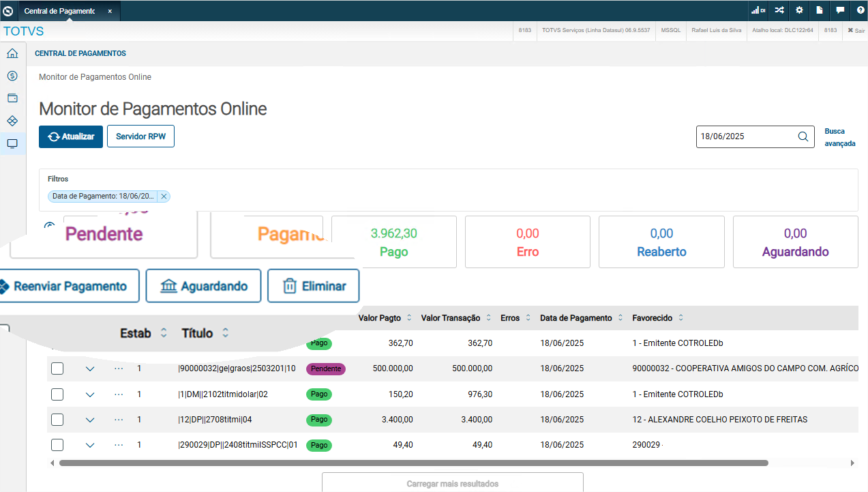This screenshot has width=868, height=492.
Task: Click the table scrollbar left arrow
Action: (x=52, y=463)
